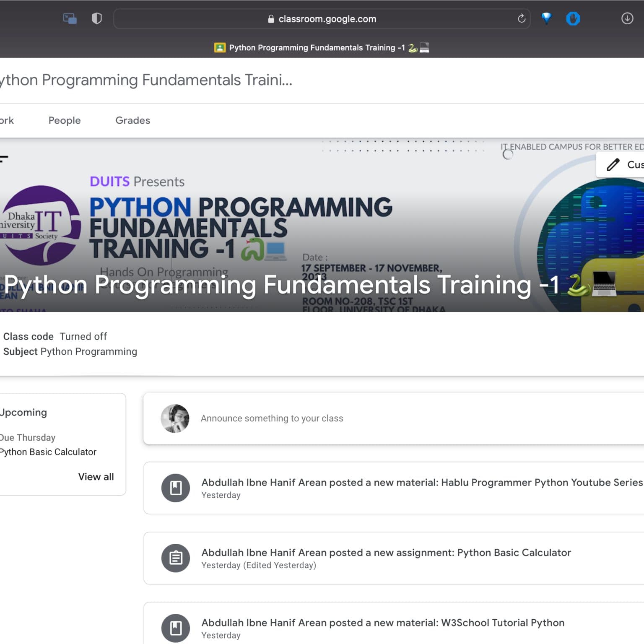The image size is (644, 644).
Task: Click the Safari tab overview icon
Action: click(x=70, y=18)
